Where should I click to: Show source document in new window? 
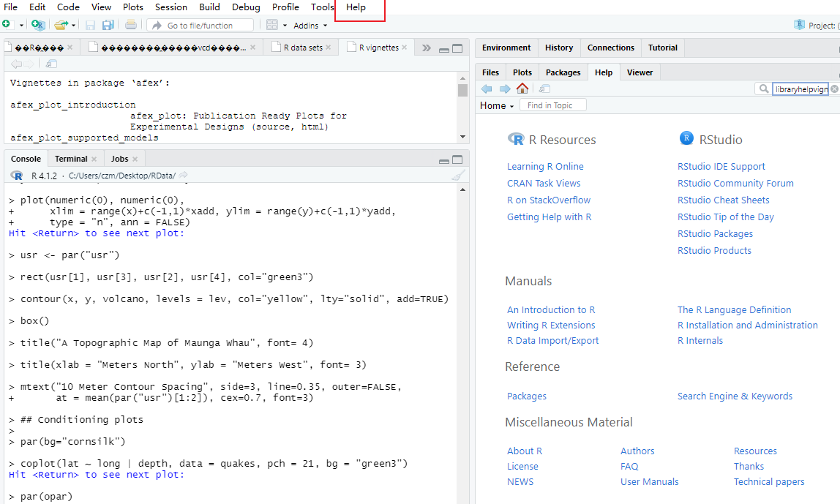pyautogui.click(x=51, y=64)
